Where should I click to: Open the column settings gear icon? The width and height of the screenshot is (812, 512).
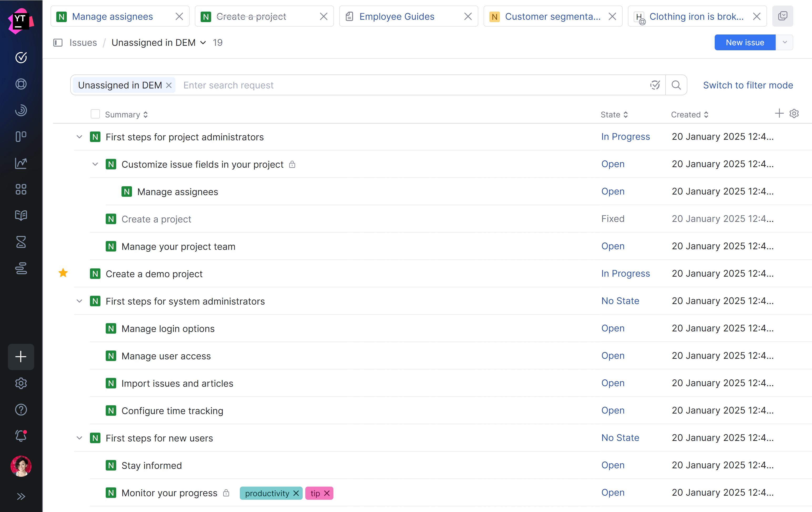point(794,114)
